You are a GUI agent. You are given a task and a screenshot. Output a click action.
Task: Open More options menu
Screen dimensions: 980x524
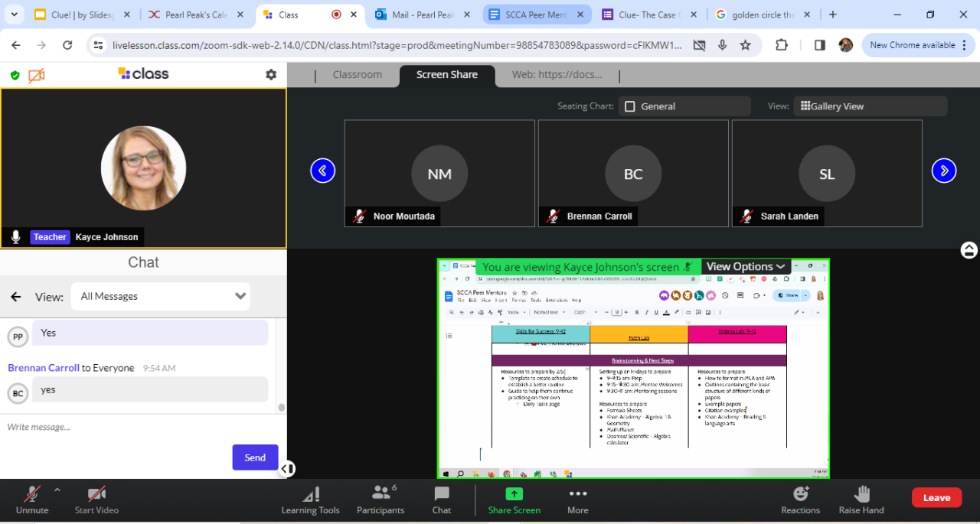click(x=578, y=500)
